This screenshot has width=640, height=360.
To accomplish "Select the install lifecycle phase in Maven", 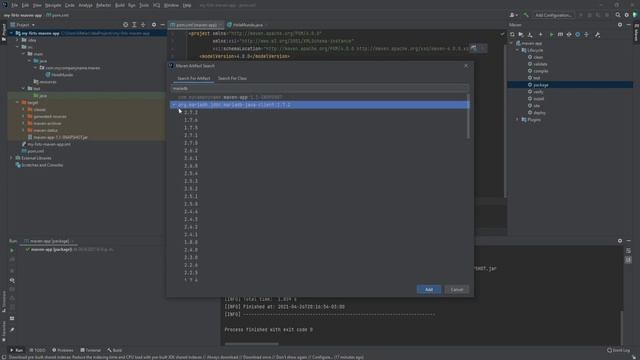I will click(x=538, y=99).
